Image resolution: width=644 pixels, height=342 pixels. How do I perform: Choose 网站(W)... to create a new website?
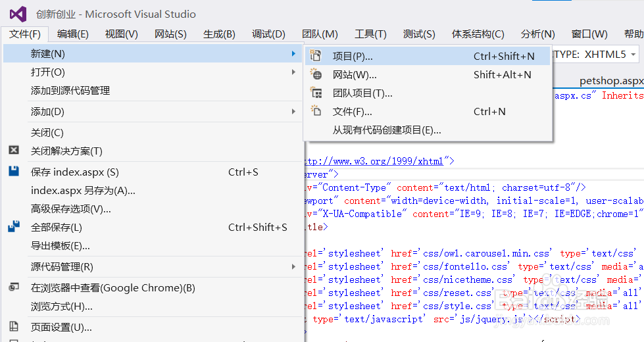click(x=428, y=74)
